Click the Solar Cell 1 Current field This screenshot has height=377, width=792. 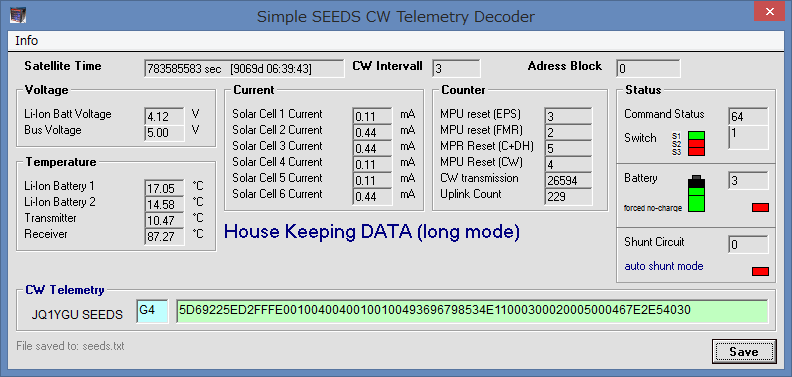pyautogui.click(x=373, y=116)
